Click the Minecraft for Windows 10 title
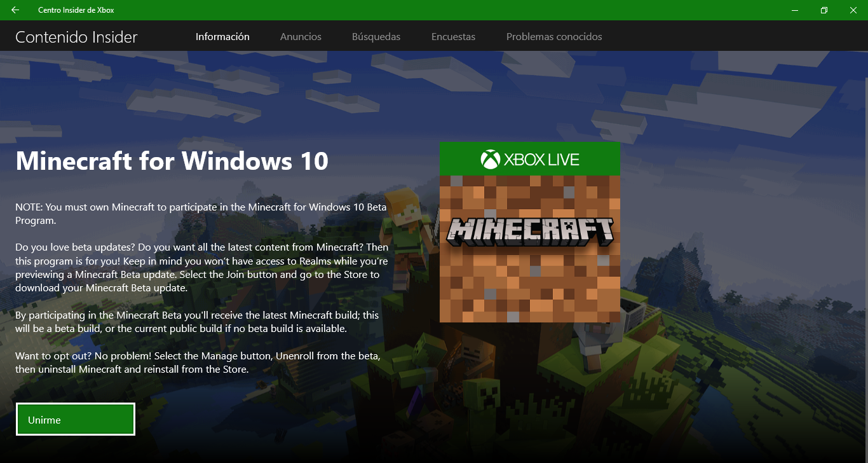This screenshot has width=868, height=463. [172, 162]
